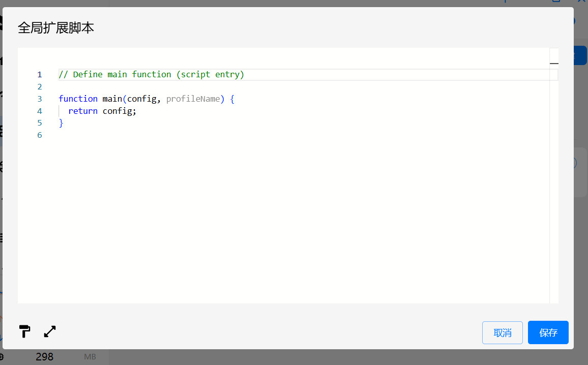
Task: Click the 'function' keyword on line 3
Action: point(78,99)
